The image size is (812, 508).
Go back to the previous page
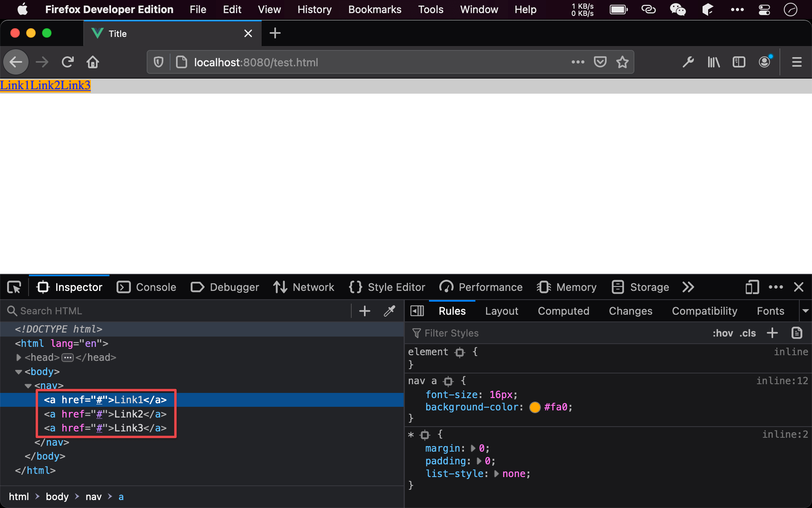pos(16,62)
